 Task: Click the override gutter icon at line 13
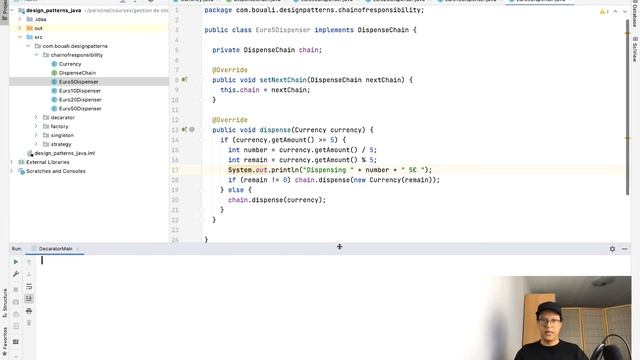[x=184, y=130]
